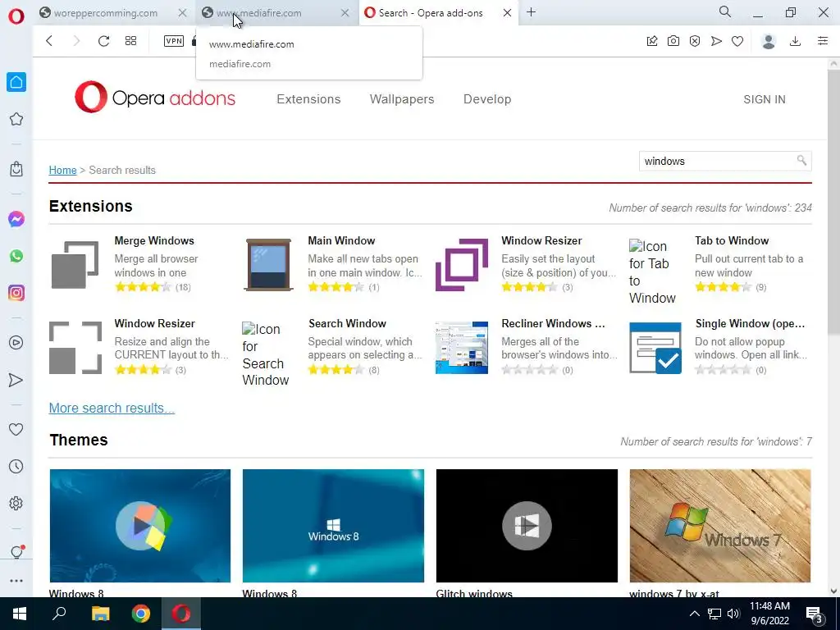This screenshot has height=630, width=840.
Task: Open sidebar tips lightbulb icon
Action: point(16,552)
